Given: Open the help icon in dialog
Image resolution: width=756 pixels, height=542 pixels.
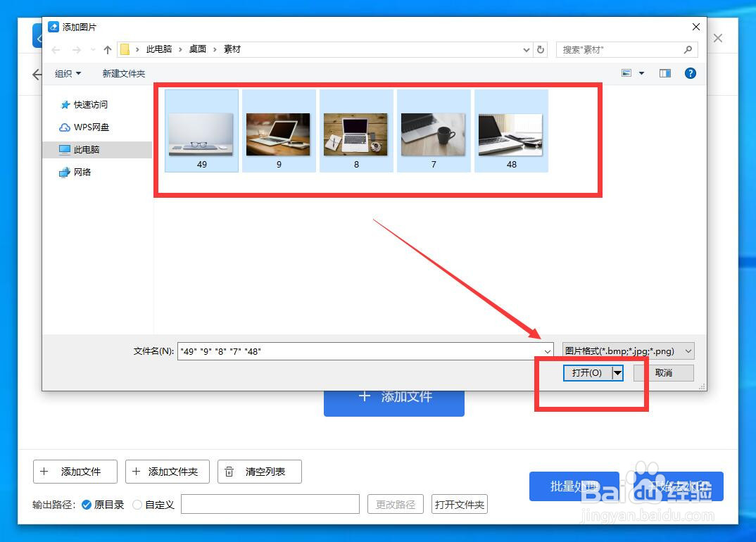Looking at the screenshot, I should (690, 73).
